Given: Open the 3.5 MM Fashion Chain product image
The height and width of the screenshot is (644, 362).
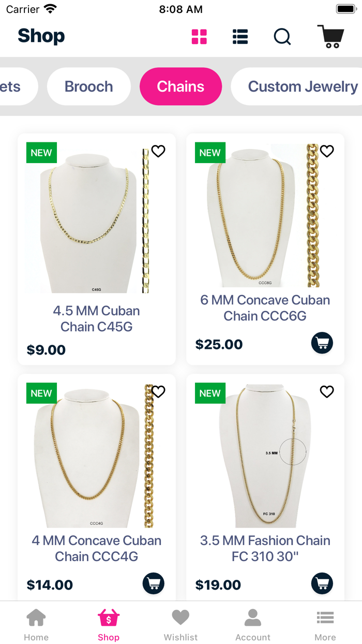Looking at the screenshot, I should [265, 456].
